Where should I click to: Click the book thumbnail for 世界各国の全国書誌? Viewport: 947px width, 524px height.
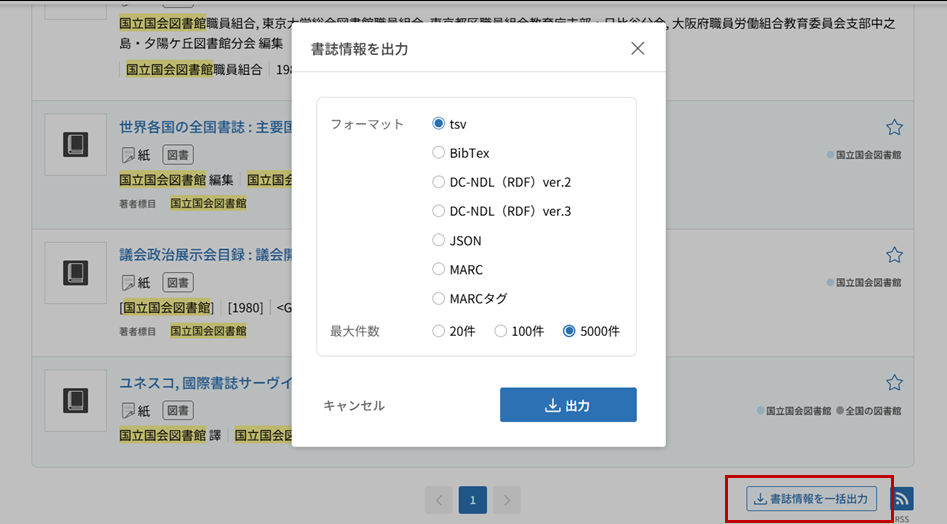(x=75, y=145)
